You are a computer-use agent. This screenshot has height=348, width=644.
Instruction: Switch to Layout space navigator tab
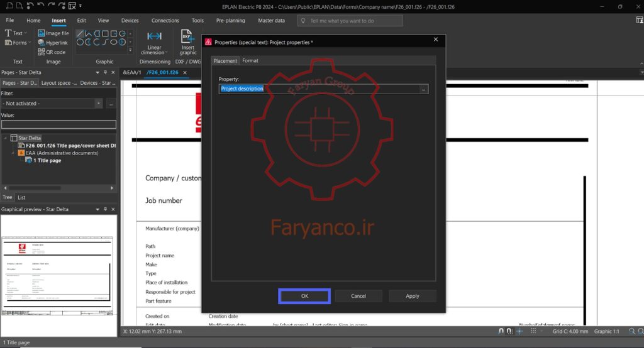[x=58, y=83]
